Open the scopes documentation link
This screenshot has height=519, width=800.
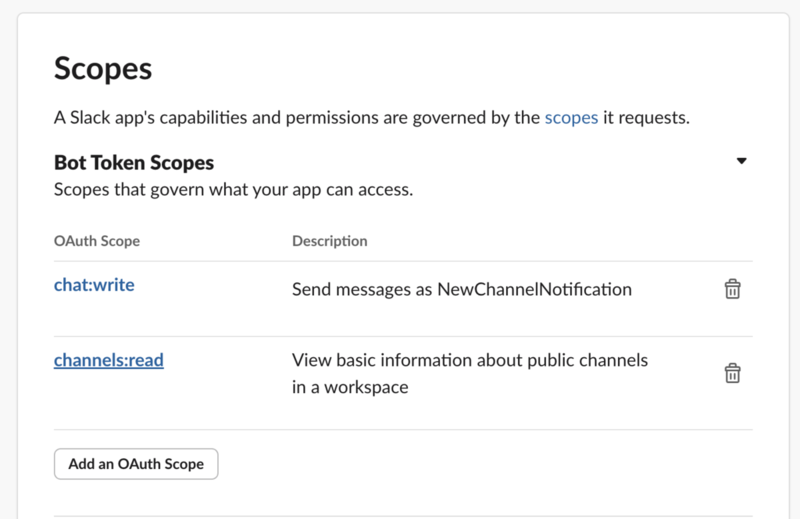point(571,118)
